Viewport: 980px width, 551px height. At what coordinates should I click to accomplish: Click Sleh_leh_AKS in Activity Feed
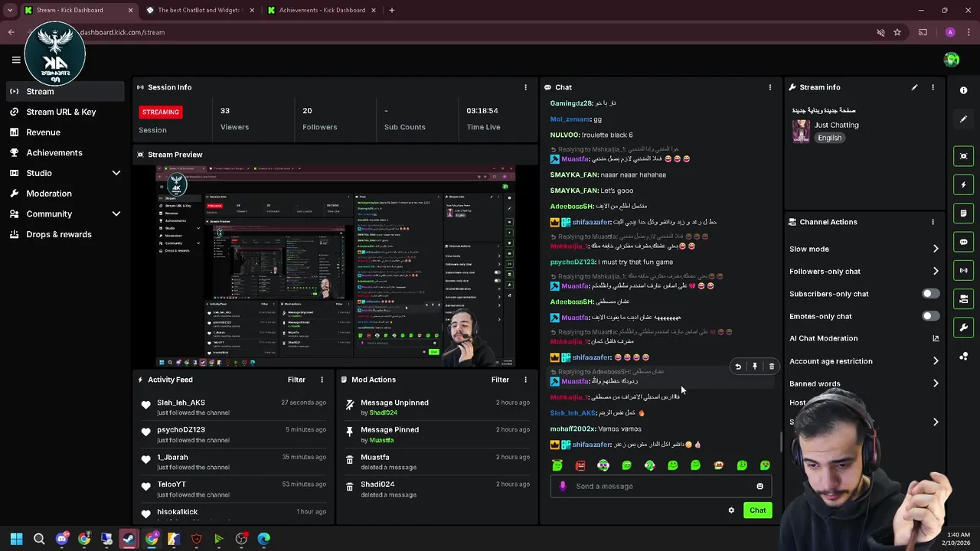pos(181,403)
